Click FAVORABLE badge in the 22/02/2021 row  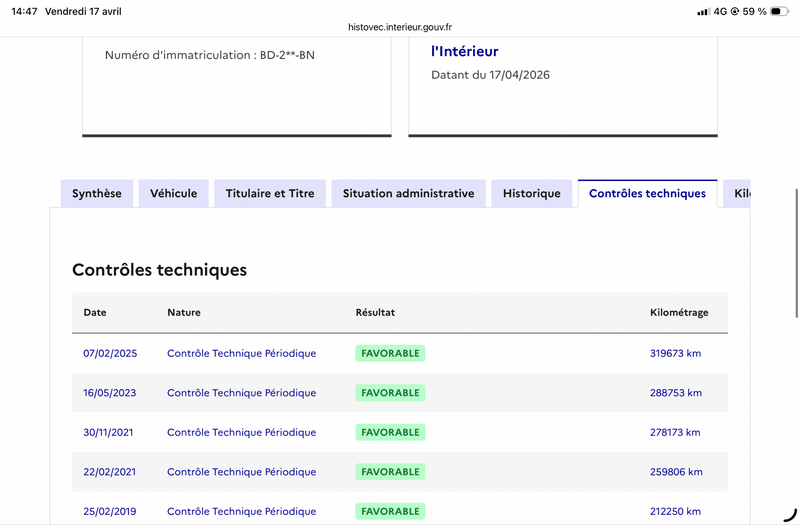click(390, 472)
